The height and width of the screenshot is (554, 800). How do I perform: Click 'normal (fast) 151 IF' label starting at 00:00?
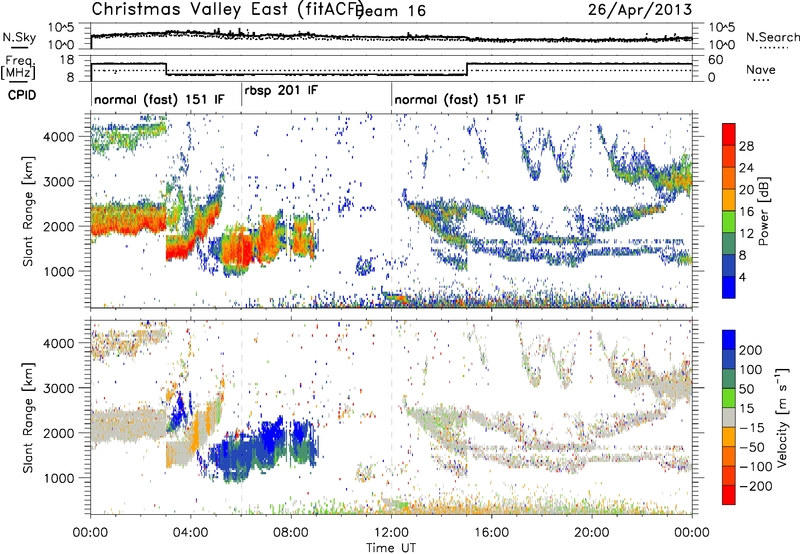(x=159, y=99)
